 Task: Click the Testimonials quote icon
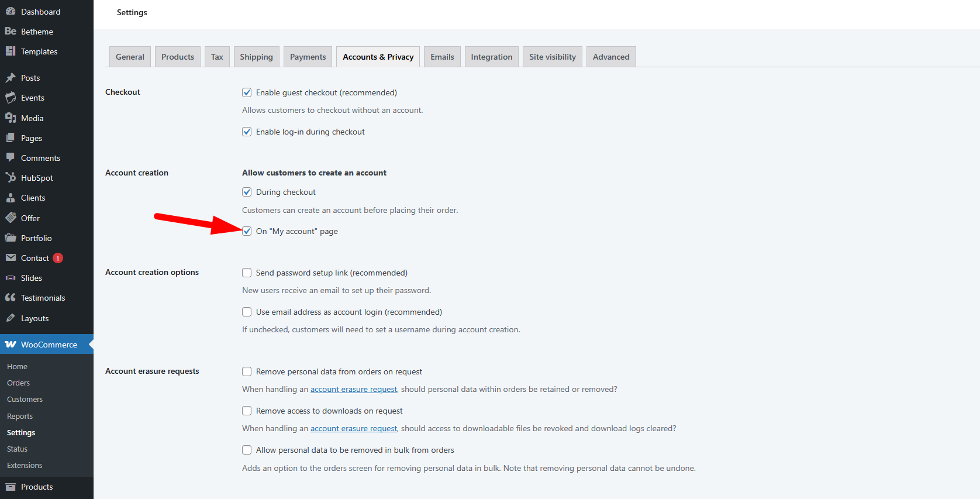11,298
